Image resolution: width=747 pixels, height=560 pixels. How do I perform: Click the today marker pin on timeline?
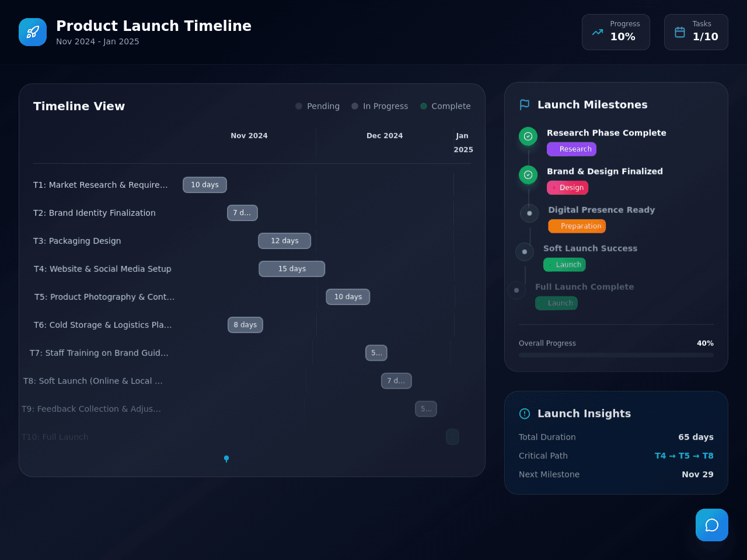226,459
